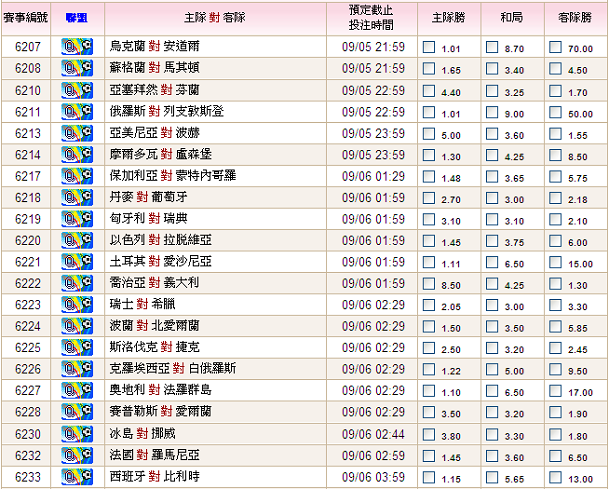Click the league icon for match 6228
The height and width of the screenshot is (489, 609).
click(x=77, y=412)
